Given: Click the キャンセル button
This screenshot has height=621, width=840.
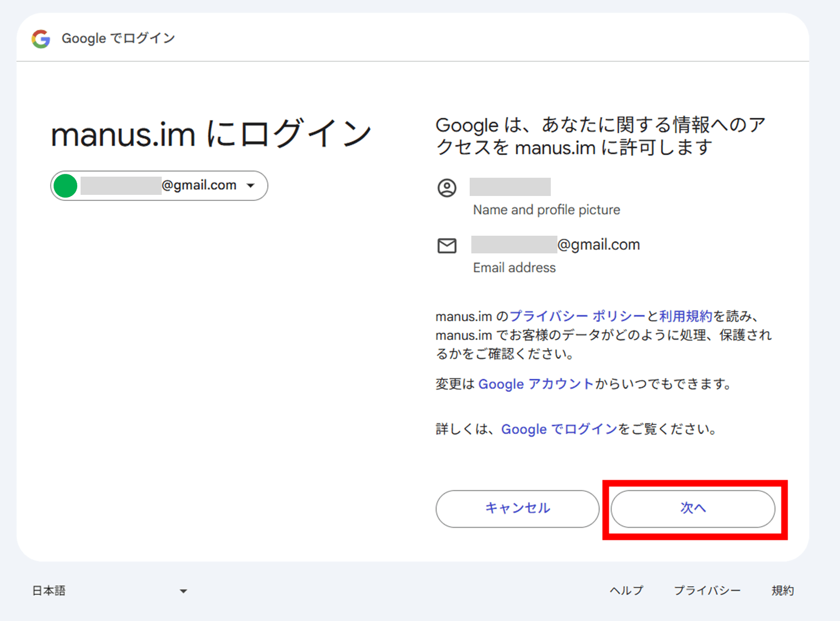Looking at the screenshot, I should point(518,508).
